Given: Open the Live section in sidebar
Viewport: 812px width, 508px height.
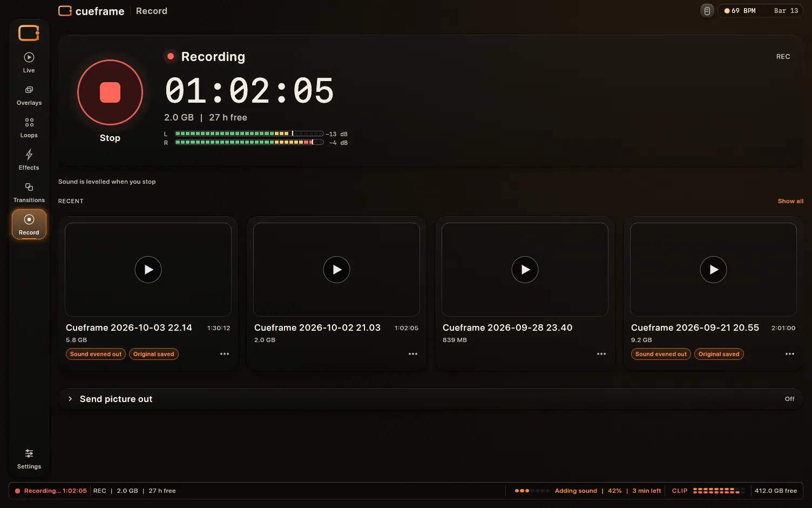Looking at the screenshot, I should tap(29, 63).
